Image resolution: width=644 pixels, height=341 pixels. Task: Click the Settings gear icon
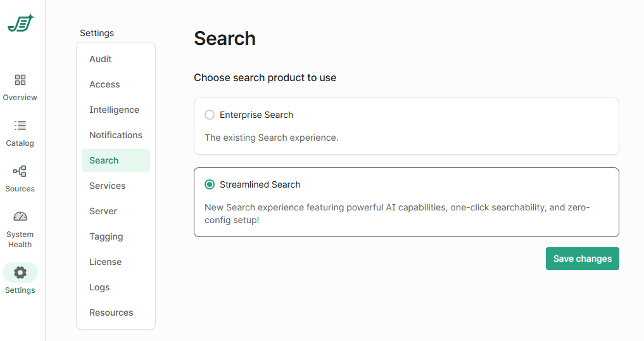pyautogui.click(x=20, y=273)
